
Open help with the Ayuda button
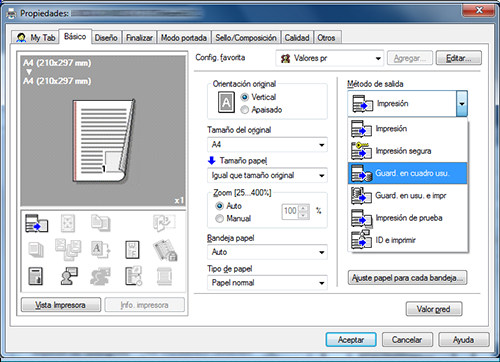(x=463, y=340)
